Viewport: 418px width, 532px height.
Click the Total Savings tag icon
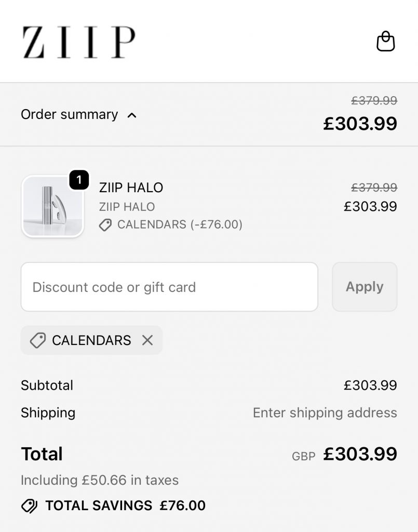point(29,506)
